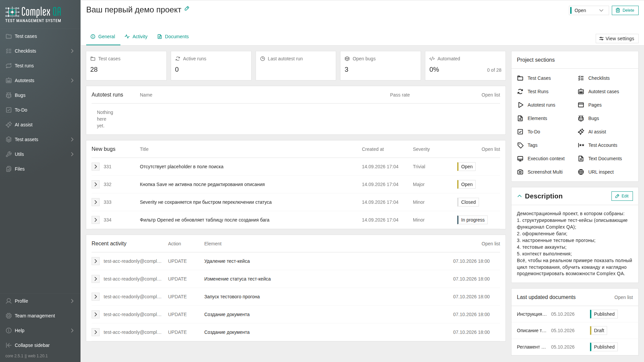Open Tags in Project sections

[527, 145]
